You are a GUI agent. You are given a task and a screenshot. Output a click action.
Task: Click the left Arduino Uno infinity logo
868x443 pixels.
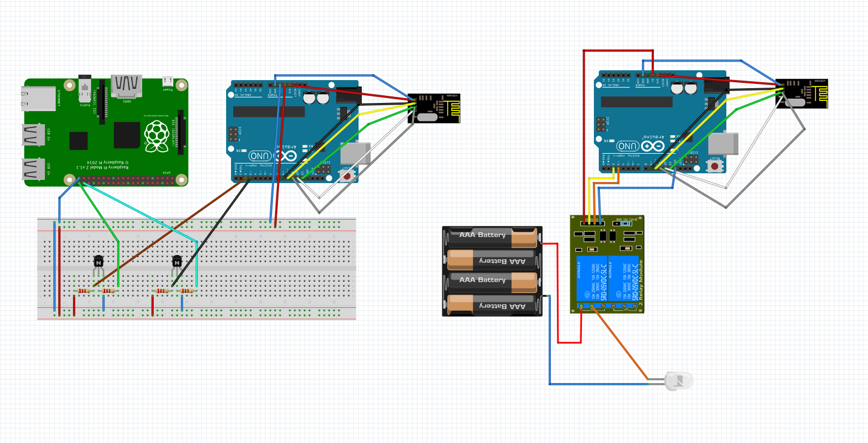(287, 156)
